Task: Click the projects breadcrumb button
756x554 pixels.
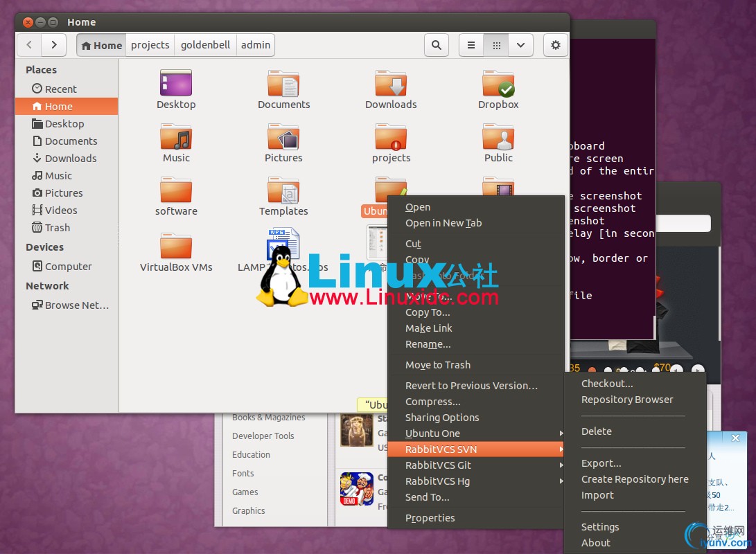Action: (x=150, y=45)
